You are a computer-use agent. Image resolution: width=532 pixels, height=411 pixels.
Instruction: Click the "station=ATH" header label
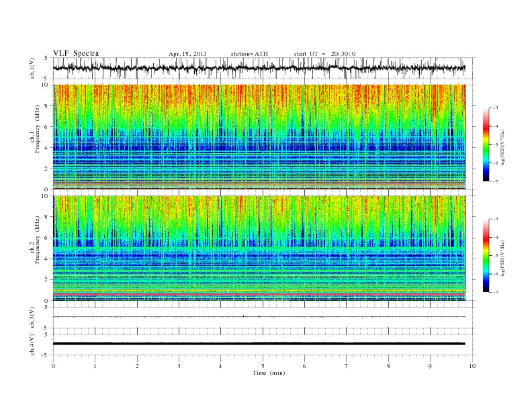(249, 54)
